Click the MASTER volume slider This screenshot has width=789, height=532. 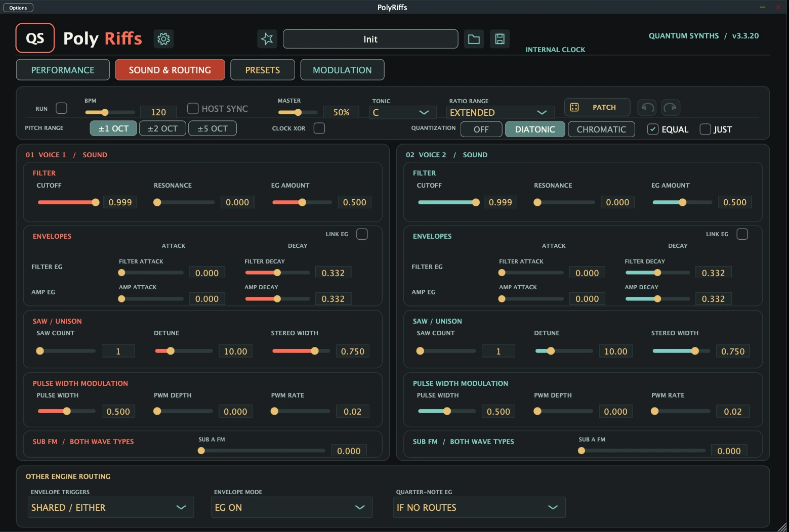point(298,112)
